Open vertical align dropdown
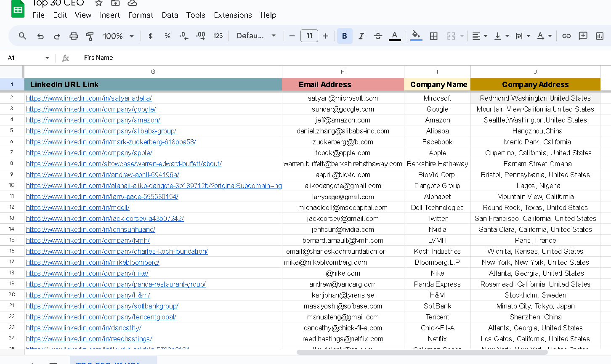 (501, 36)
